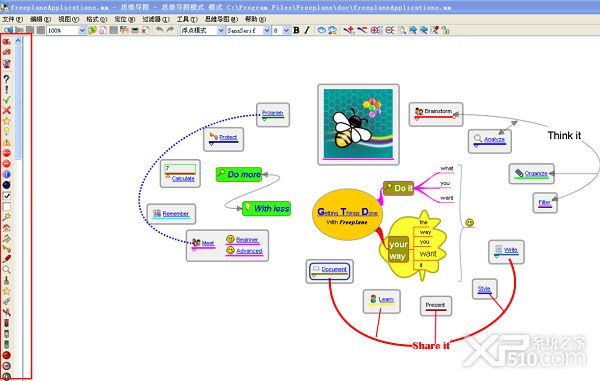The height and width of the screenshot is (381, 600).
Task: Click the empty unchecked box icon
Action: 7,207
